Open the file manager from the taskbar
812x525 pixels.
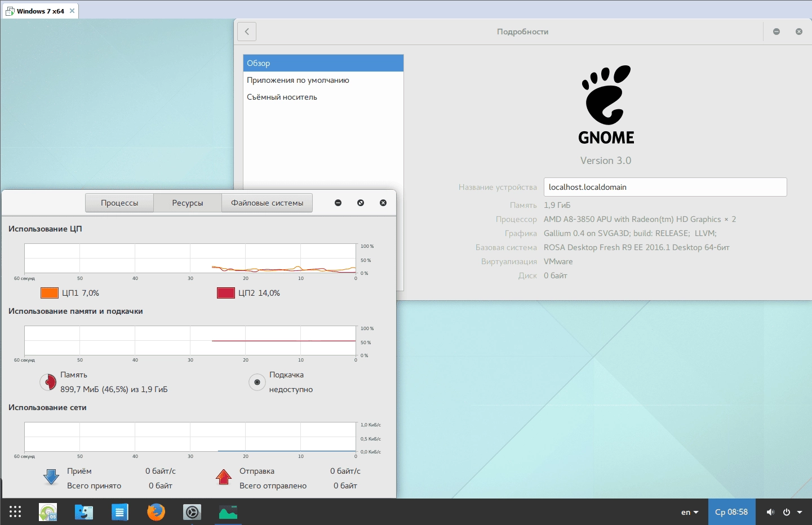click(84, 512)
